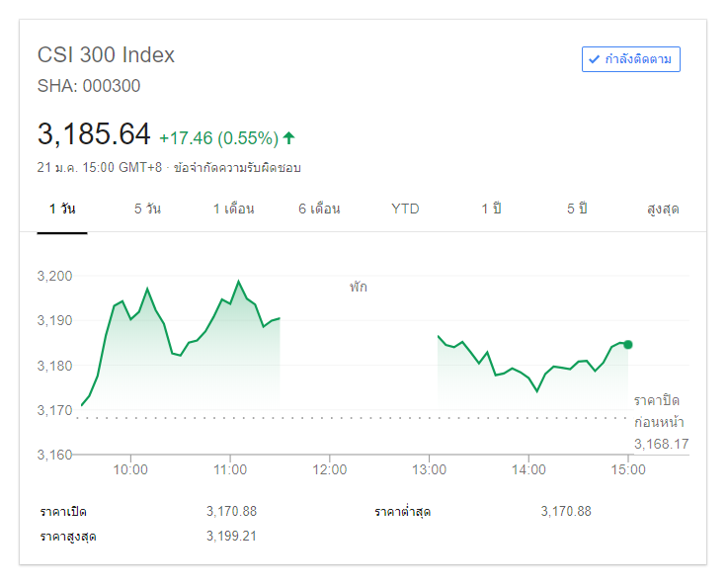Click the chart peak near 11:00

(238, 282)
